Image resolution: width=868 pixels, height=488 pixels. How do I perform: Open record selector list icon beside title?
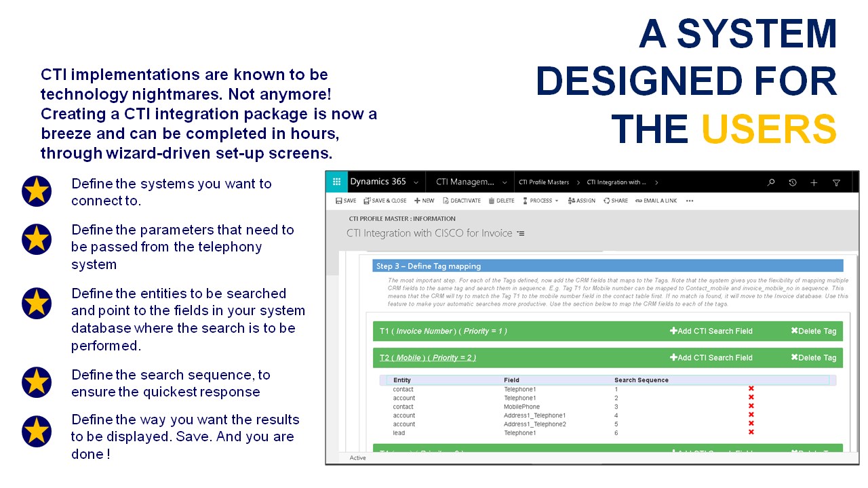[521, 233]
